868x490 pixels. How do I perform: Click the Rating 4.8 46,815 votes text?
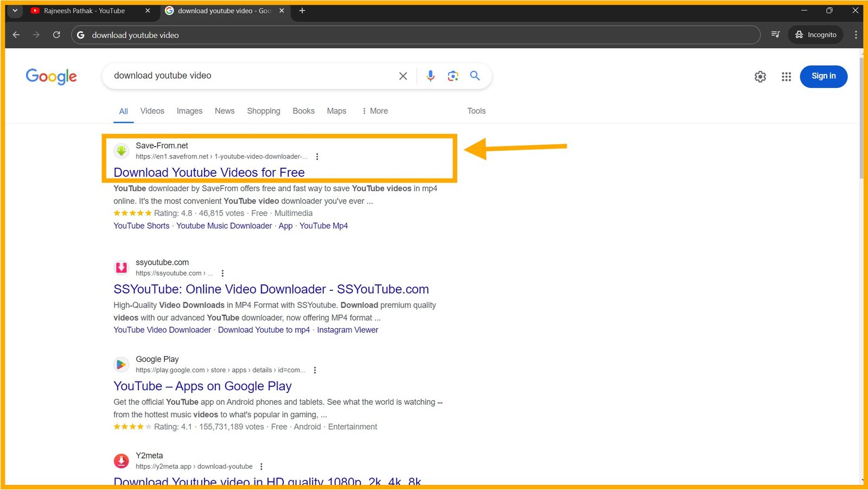(199, 213)
